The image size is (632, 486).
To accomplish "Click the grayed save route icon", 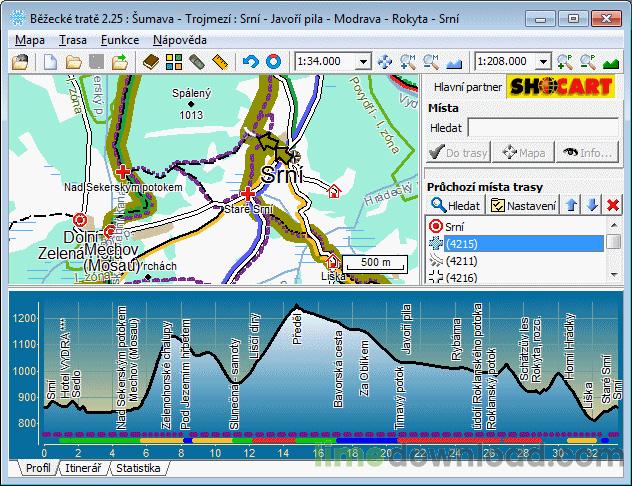I will click(x=97, y=62).
